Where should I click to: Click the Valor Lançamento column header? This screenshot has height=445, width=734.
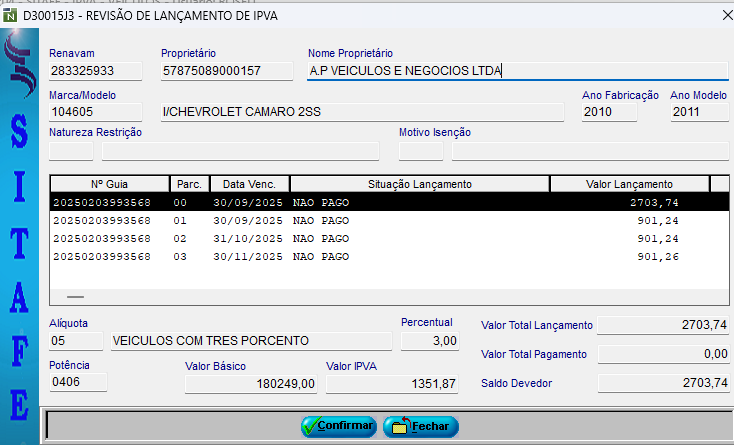pos(629,184)
